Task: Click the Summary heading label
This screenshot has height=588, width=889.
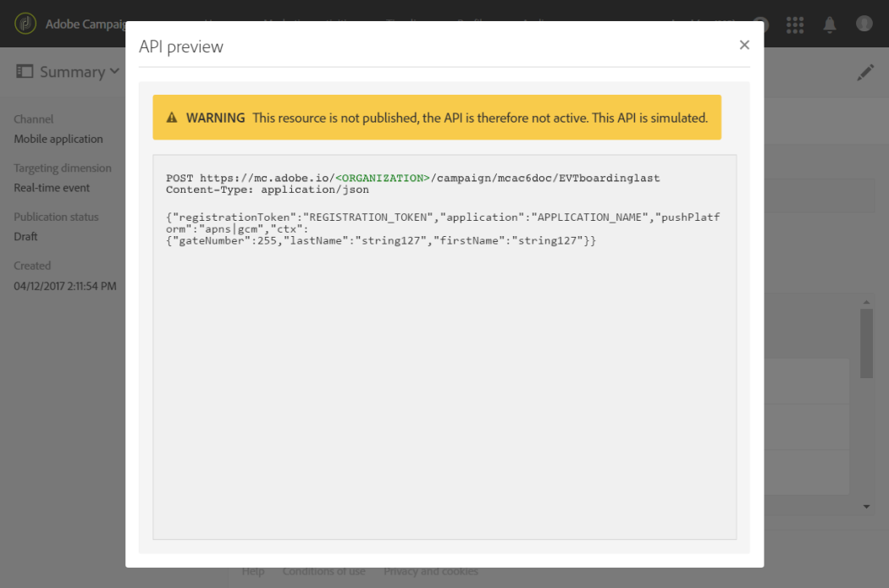Action: point(73,72)
